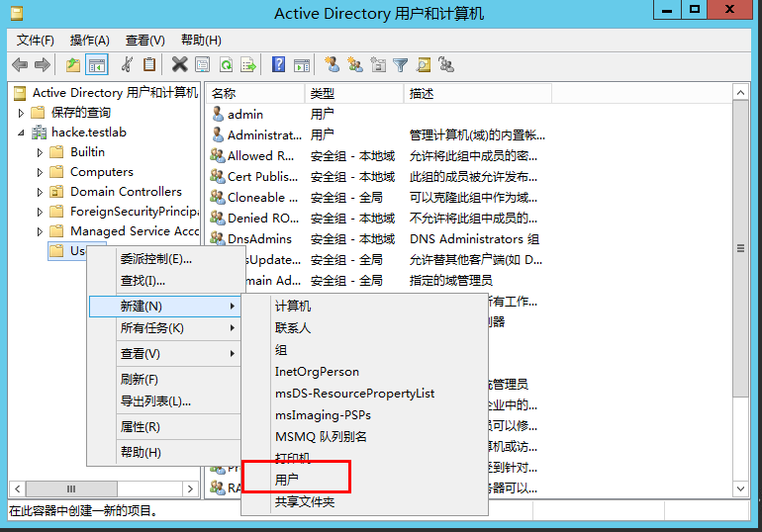Open the 查看(V) context submenu
The width and height of the screenshot is (762, 532).
pos(164,354)
